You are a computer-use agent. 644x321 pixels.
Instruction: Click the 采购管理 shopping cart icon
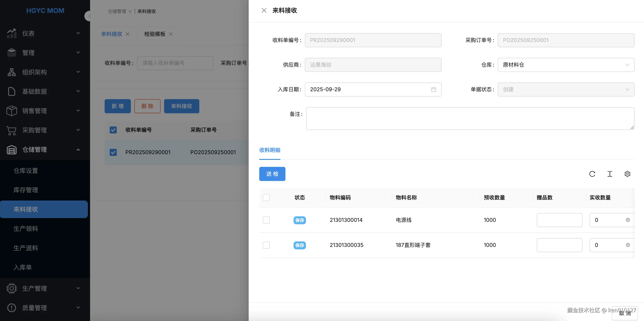[11, 130]
